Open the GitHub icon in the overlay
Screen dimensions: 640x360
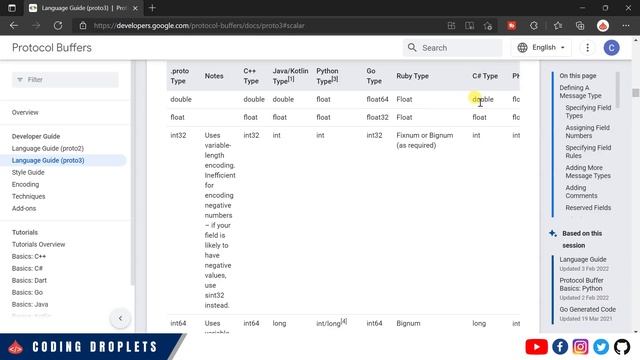click(x=622, y=347)
